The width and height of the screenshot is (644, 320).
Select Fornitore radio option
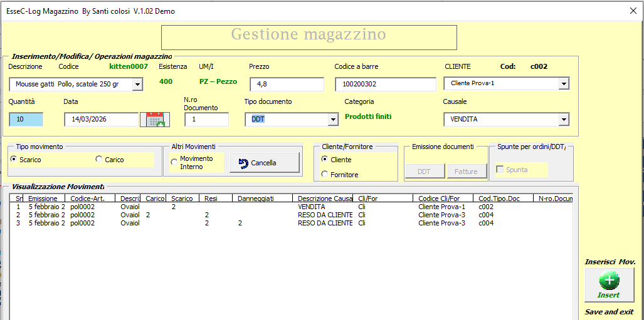[x=324, y=175]
